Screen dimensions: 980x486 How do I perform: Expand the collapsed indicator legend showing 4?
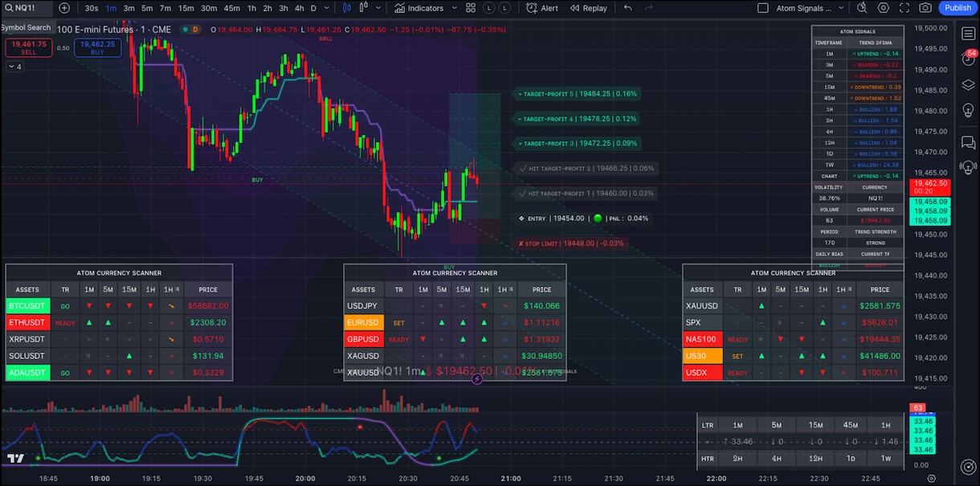click(x=14, y=67)
